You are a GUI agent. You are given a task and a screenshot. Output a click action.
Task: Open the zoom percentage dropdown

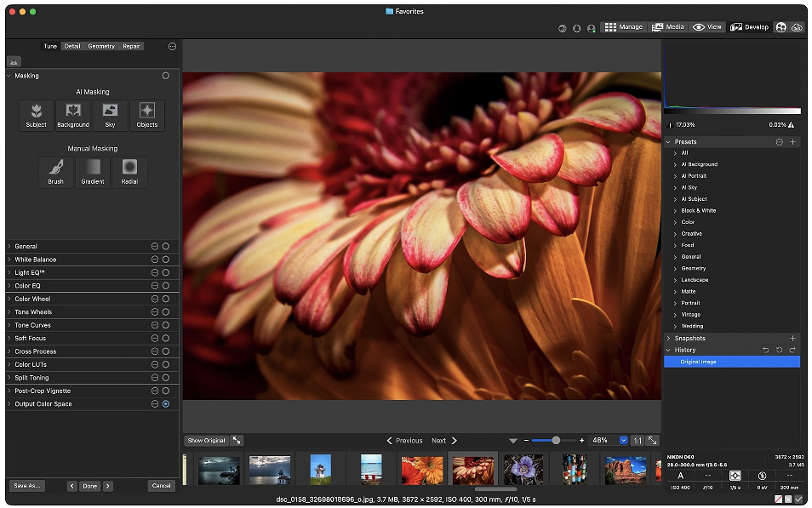tap(624, 441)
